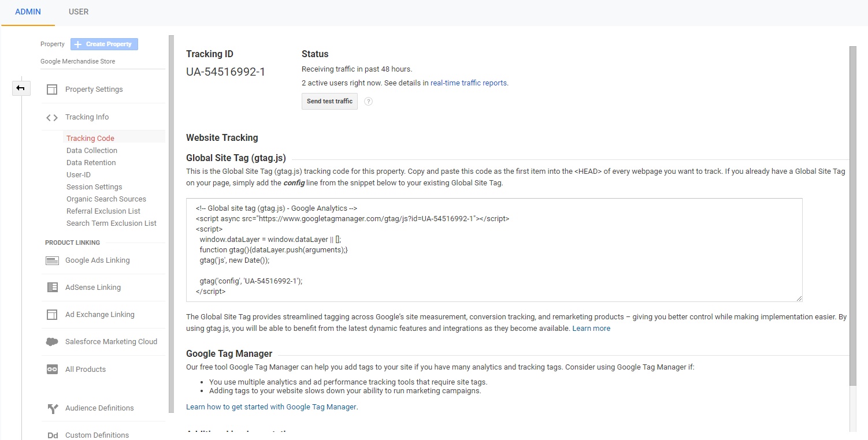
Task: Click the resize handle of the code box
Action: [799, 299]
